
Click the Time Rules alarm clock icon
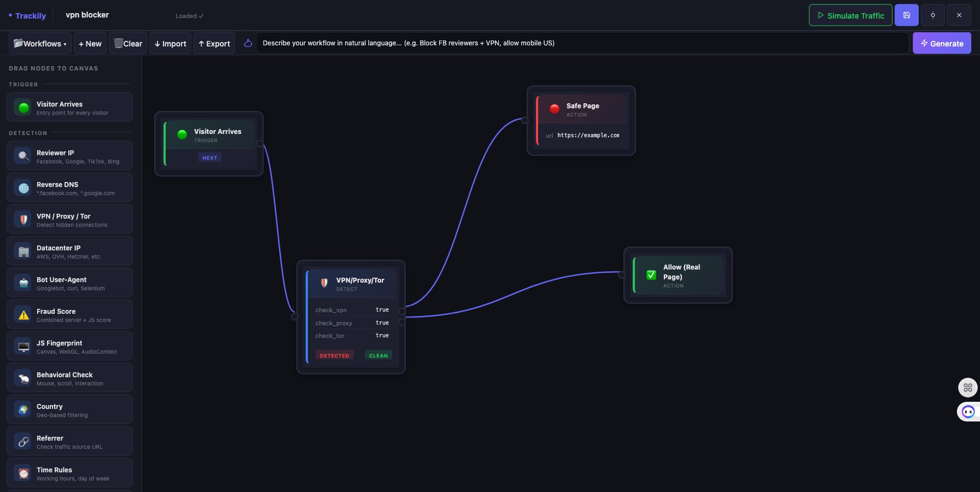[x=24, y=474]
